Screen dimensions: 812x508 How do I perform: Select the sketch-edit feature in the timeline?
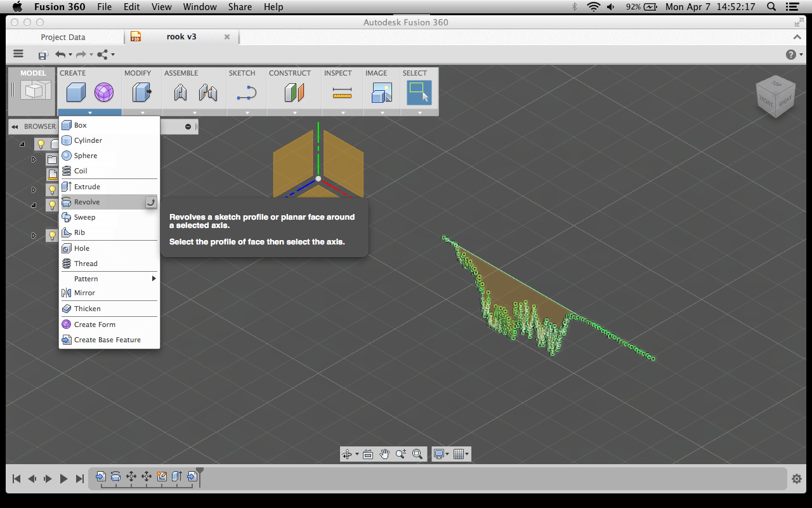tap(162, 476)
